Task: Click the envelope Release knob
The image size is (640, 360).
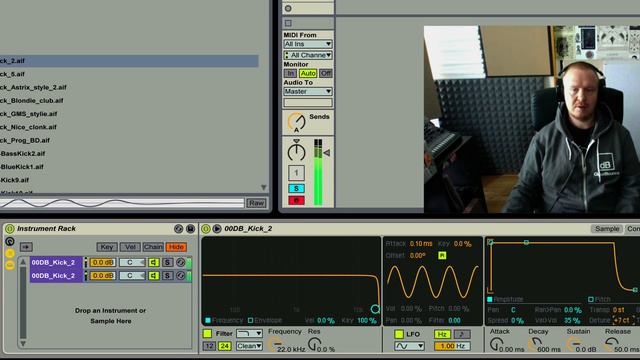Action: (611, 345)
